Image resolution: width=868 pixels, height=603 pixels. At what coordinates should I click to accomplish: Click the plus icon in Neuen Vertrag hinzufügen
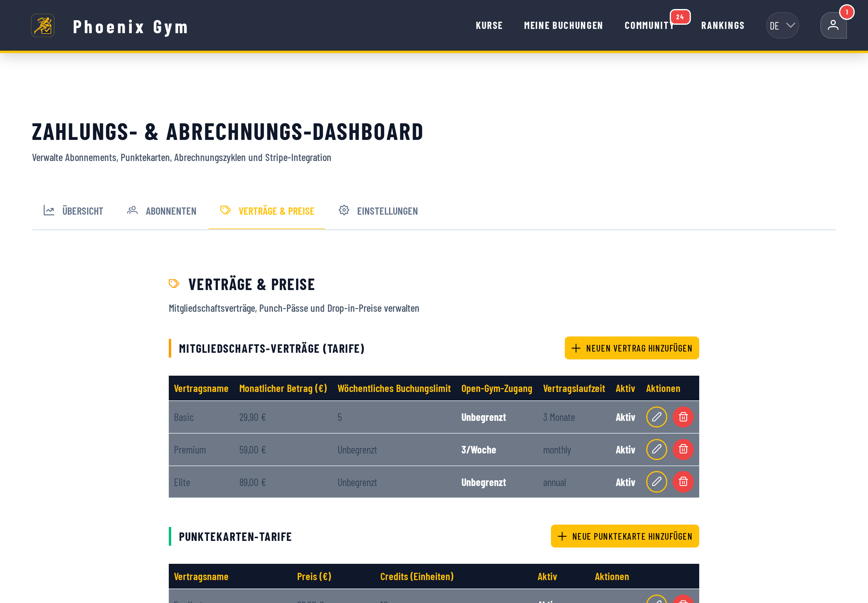[576, 348]
